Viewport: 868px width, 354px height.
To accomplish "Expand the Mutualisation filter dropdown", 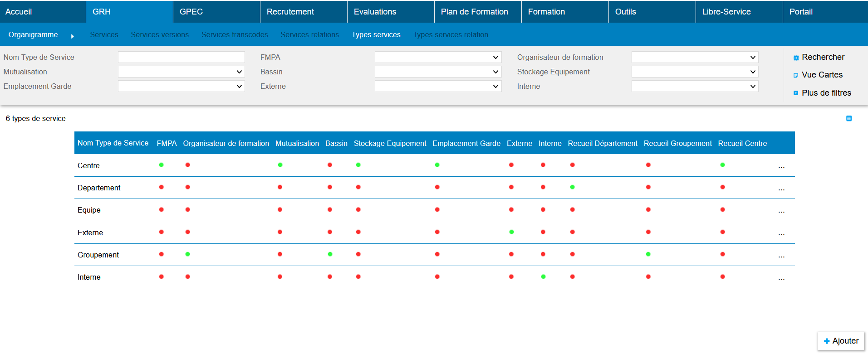I will click(x=181, y=72).
